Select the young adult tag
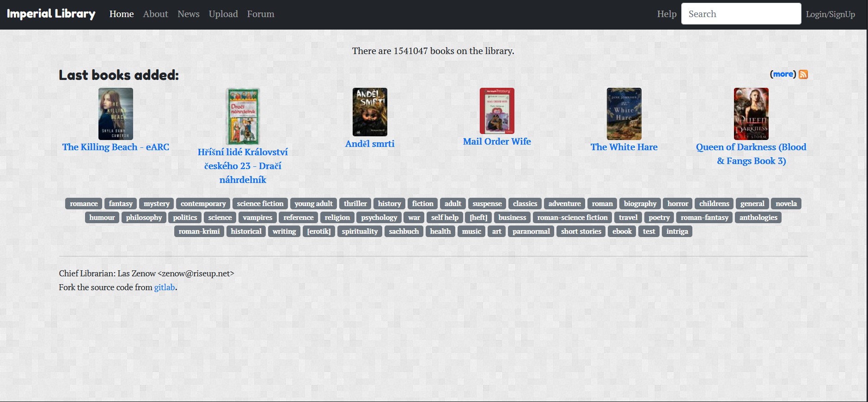 (x=313, y=204)
